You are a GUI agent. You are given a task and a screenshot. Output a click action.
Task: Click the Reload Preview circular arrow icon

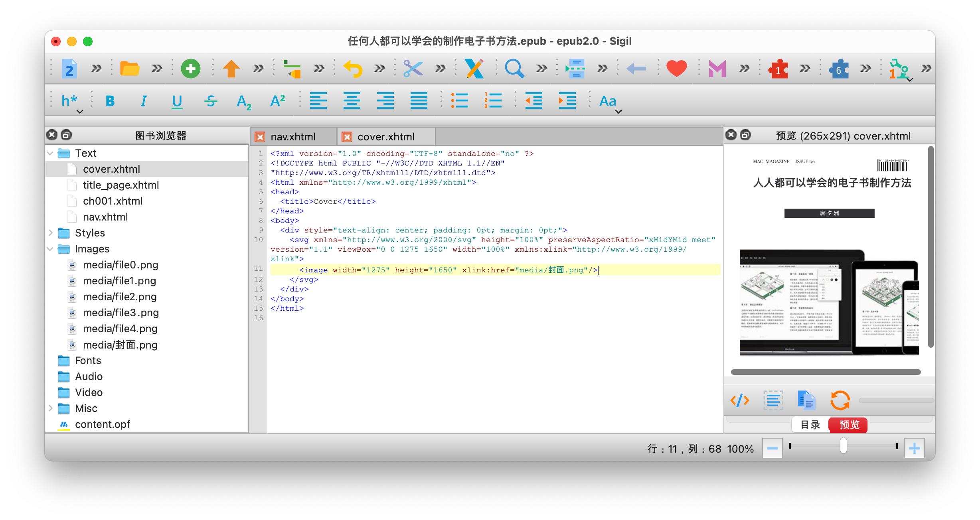coord(840,400)
